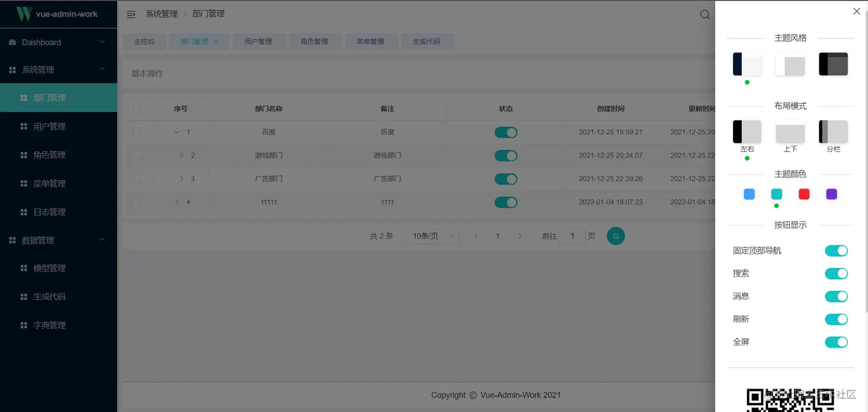868x412 pixels.
Task: Switch to the 用户管理 tab
Action: pyautogui.click(x=258, y=41)
